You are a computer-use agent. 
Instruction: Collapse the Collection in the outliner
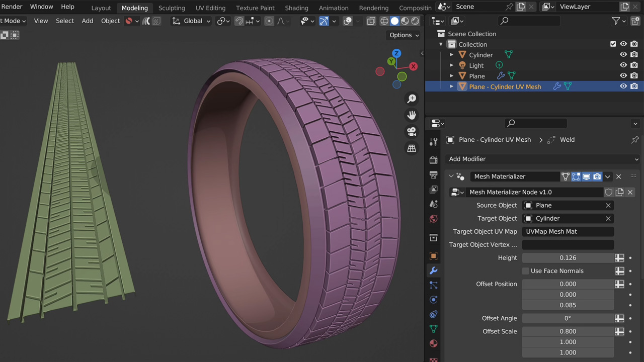(441, 44)
